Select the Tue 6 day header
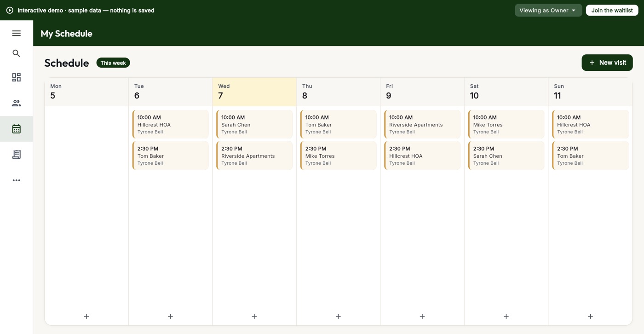The image size is (644, 334). click(x=170, y=92)
